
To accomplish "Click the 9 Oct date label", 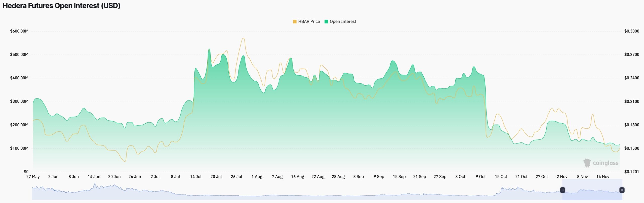I will (481, 177).
